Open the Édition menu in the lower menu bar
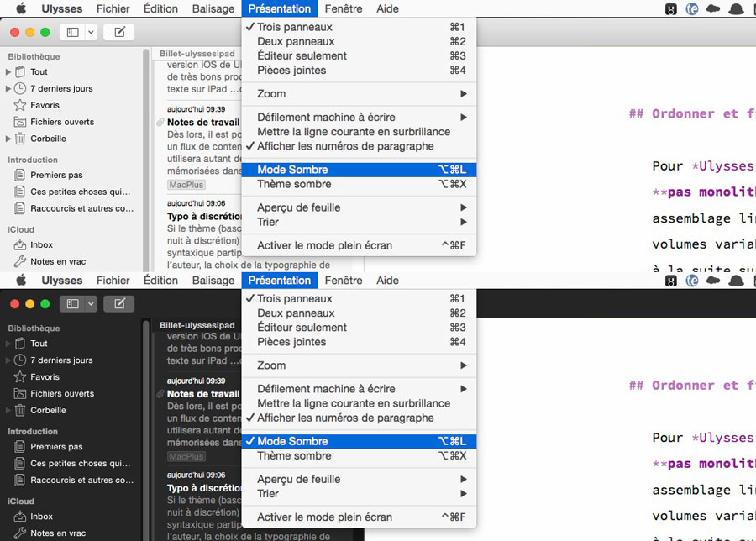 (x=160, y=280)
